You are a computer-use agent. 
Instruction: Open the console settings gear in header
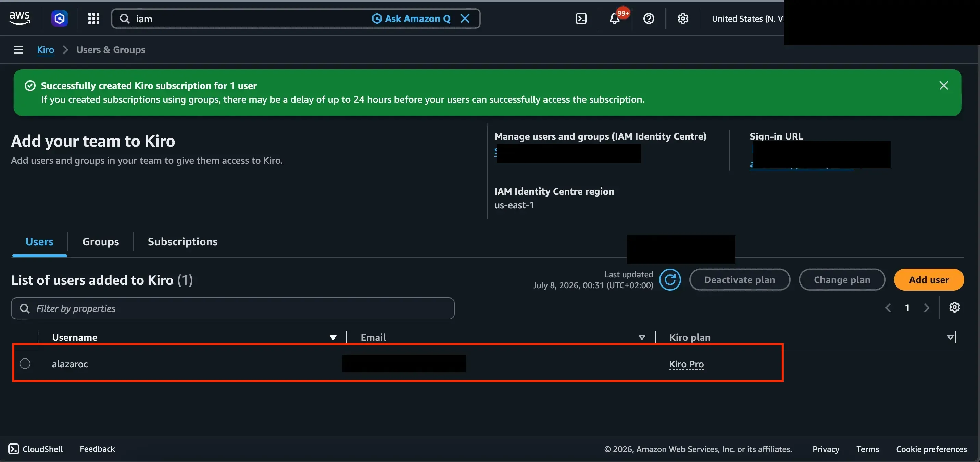[683, 18]
